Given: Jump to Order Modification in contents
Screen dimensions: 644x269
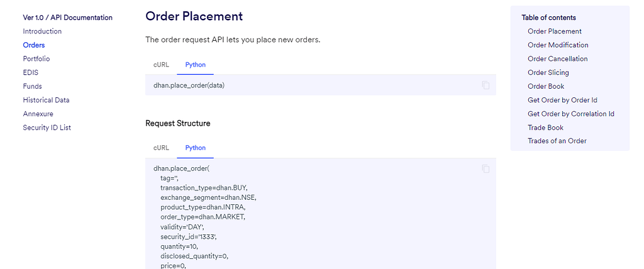Looking at the screenshot, I should point(558,45).
